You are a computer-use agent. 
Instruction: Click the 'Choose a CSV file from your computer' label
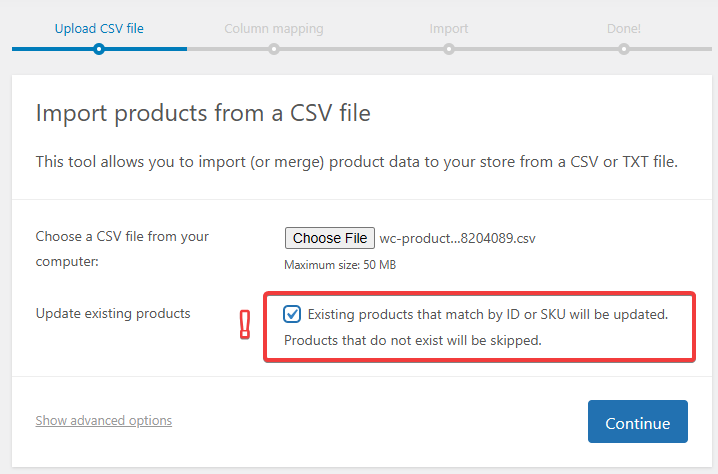[122, 249]
